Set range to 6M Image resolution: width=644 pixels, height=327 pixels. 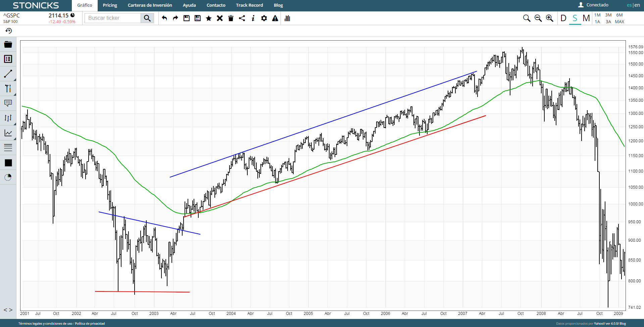[x=620, y=15]
